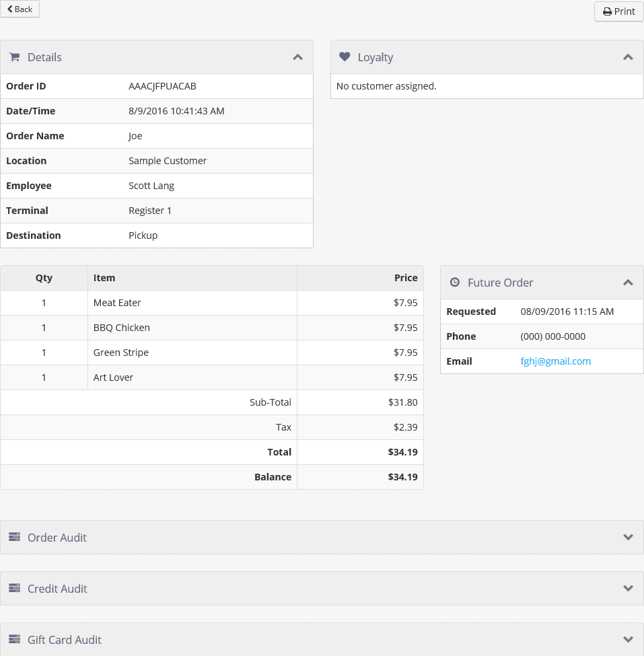Click the shopping cart icon beside Details

coord(15,57)
